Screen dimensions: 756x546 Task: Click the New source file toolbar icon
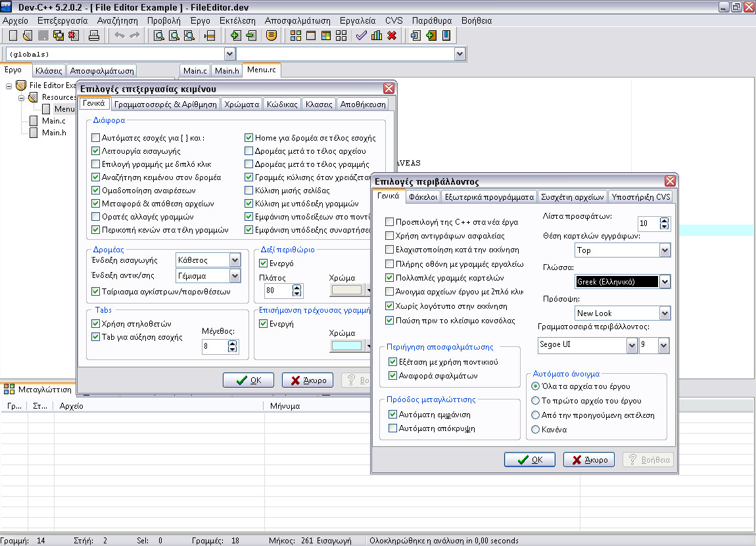tap(13, 35)
